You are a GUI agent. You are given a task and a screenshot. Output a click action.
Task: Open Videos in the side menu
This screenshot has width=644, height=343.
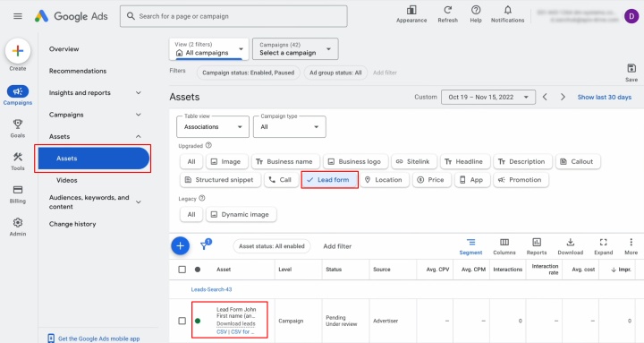pos(66,180)
